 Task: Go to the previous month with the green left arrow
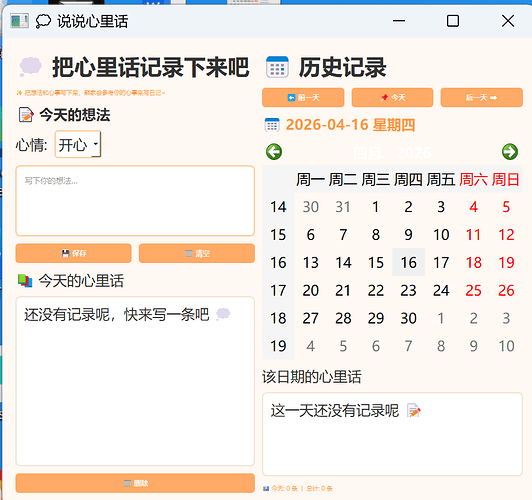[274, 152]
